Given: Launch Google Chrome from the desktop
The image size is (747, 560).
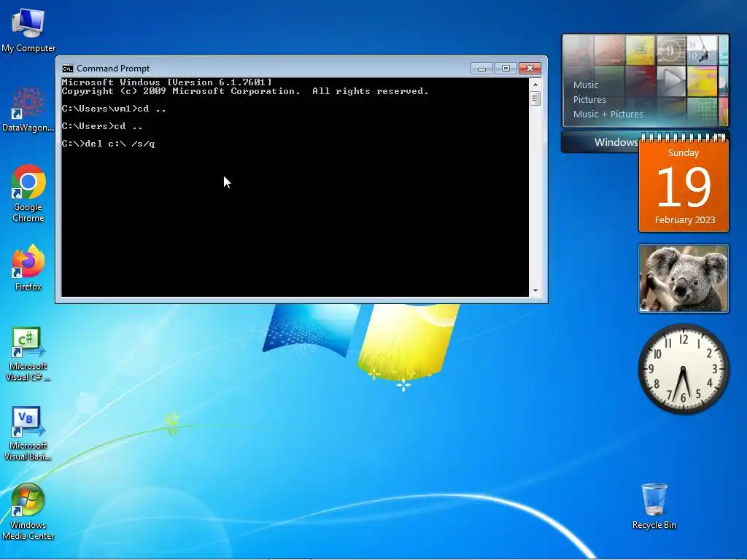Looking at the screenshot, I should (x=28, y=193).
